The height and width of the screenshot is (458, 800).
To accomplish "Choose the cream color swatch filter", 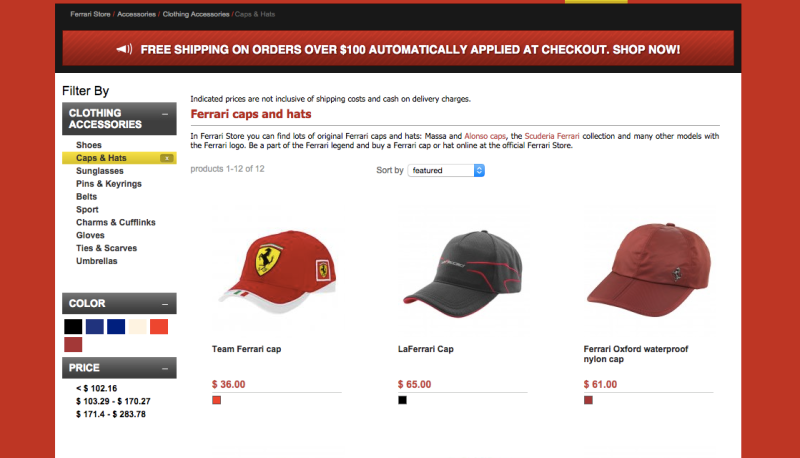I will pyautogui.click(x=137, y=326).
